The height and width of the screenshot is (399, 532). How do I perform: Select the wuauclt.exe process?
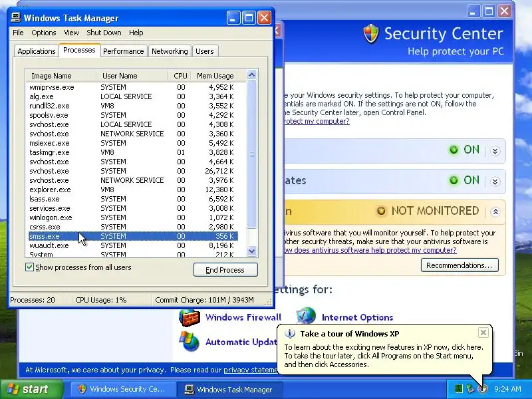[x=133, y=245]
